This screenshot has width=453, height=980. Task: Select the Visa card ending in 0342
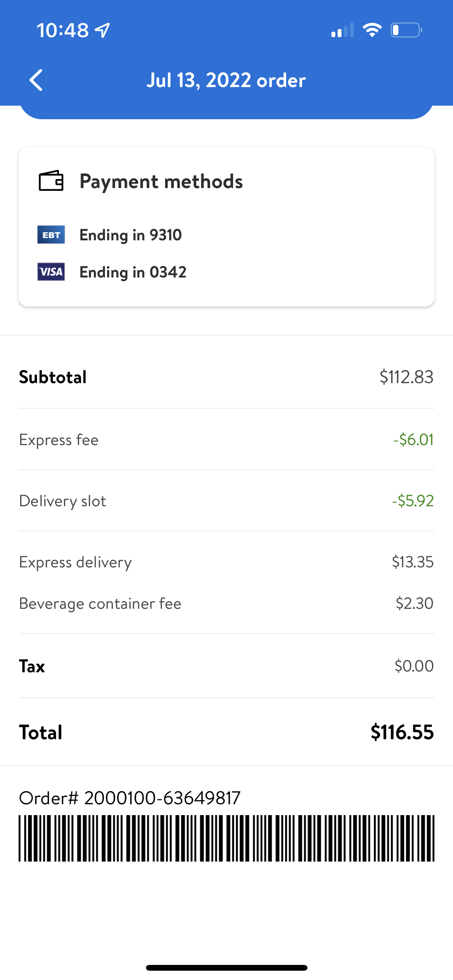tap(133, 272)
